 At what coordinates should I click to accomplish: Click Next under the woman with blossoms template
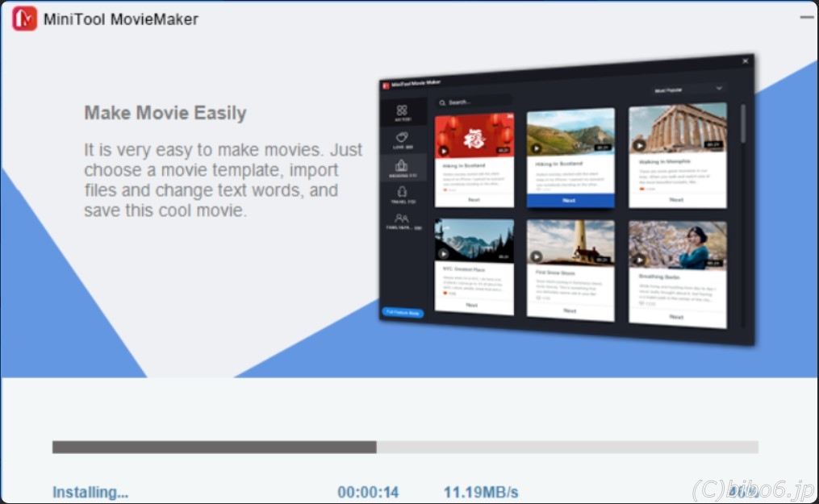[676, 317]
